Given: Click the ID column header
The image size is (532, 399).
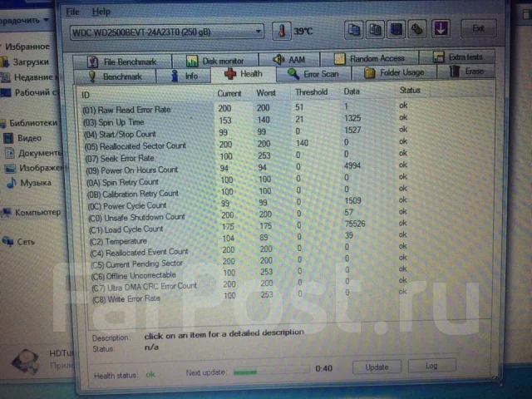Looking at the screenshot, I should point(146,95).
